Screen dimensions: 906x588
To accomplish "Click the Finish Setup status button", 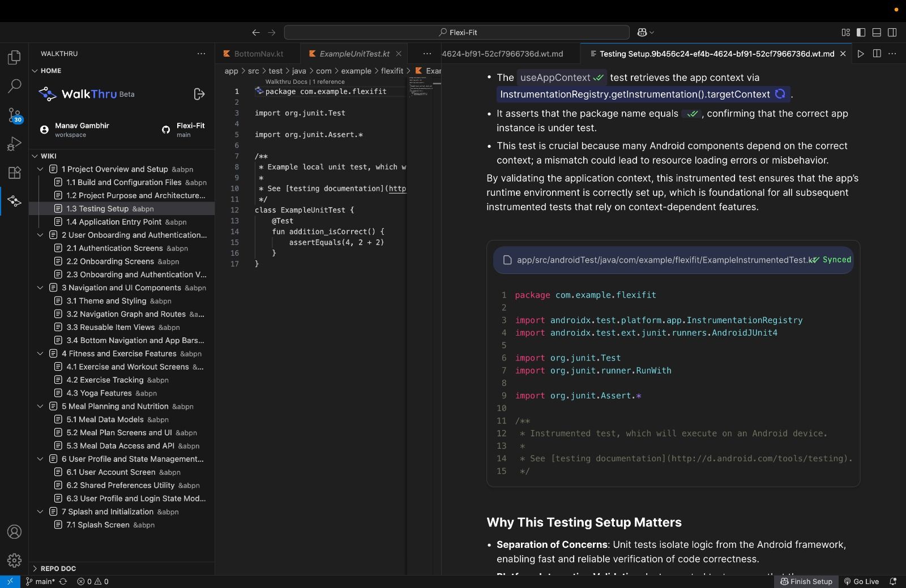I will [x=806, y=581].
